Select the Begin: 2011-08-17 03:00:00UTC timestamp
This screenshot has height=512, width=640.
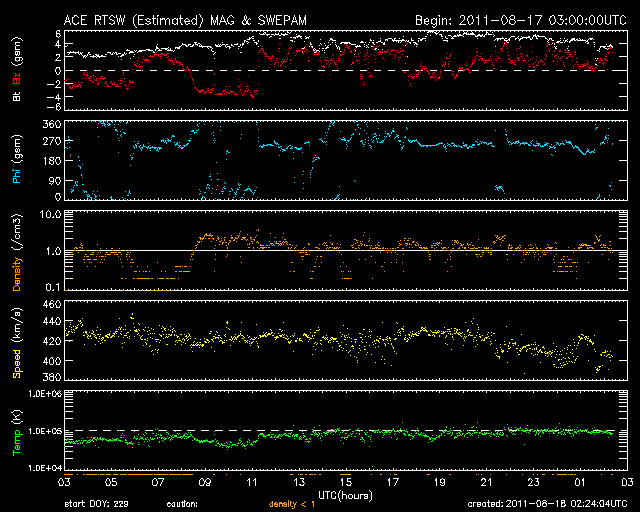pos(521,20)
